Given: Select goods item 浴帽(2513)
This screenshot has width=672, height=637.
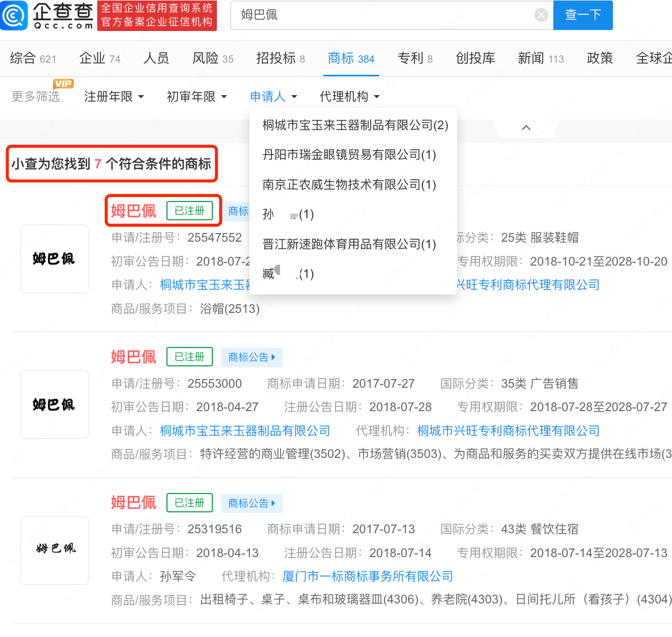Looking at the screenshot, I should click(230, 309).
